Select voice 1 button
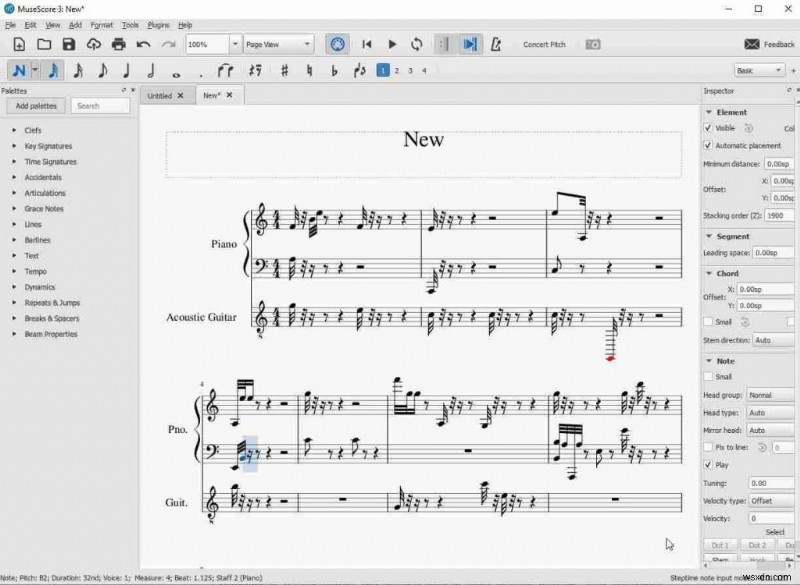 tap(383, 70)
